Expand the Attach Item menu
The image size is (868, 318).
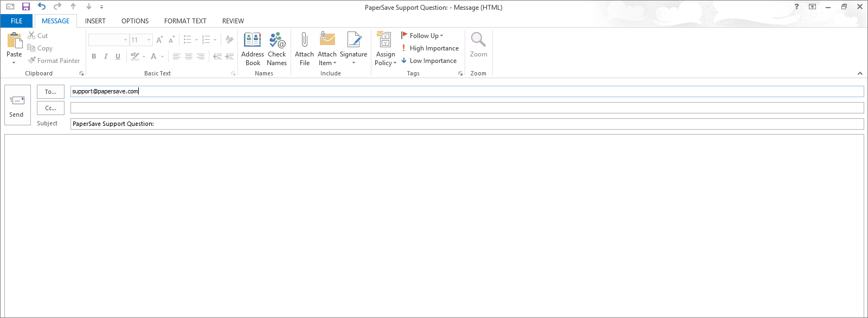[327, 63]
